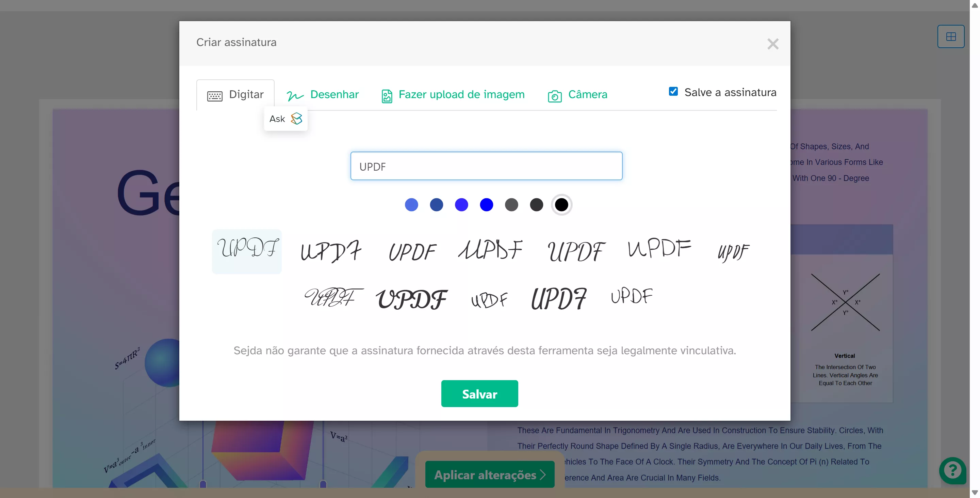Pick the bright blue color swatch
The height and width of the screenshot is (498, 980).
pyautogui.click(x=486, y=205)
